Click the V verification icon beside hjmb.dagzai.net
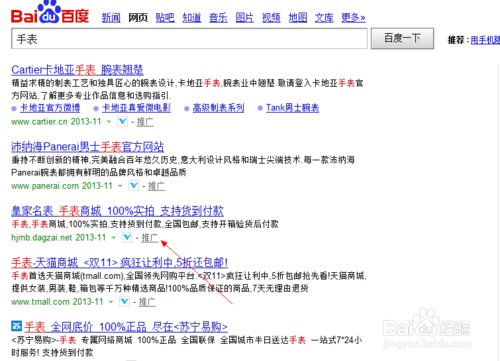The width and height of the screenshot is (500, 361). click(x=127, y=237)
